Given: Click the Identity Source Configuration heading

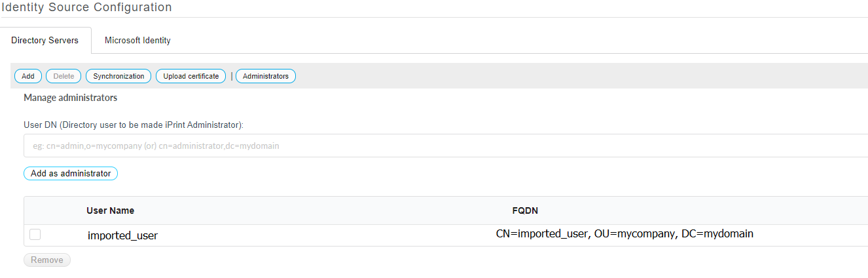Looking at the screenshot, I should (x=86, y=8).
